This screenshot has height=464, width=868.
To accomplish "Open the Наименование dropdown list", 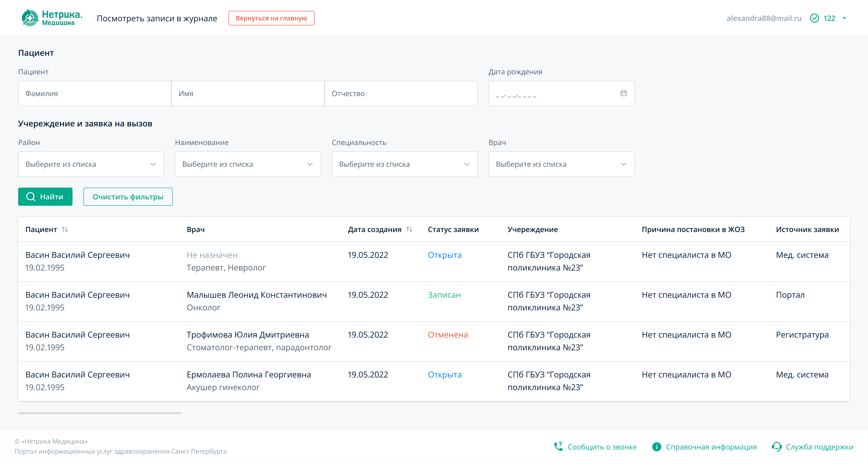I will click(x=248, y=164).
